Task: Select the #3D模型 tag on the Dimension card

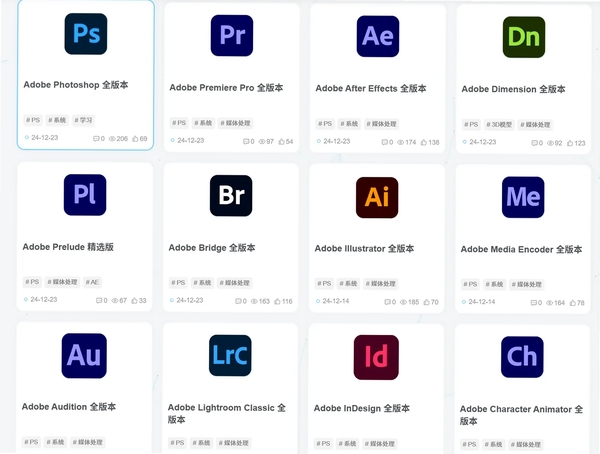Action: 499,125
